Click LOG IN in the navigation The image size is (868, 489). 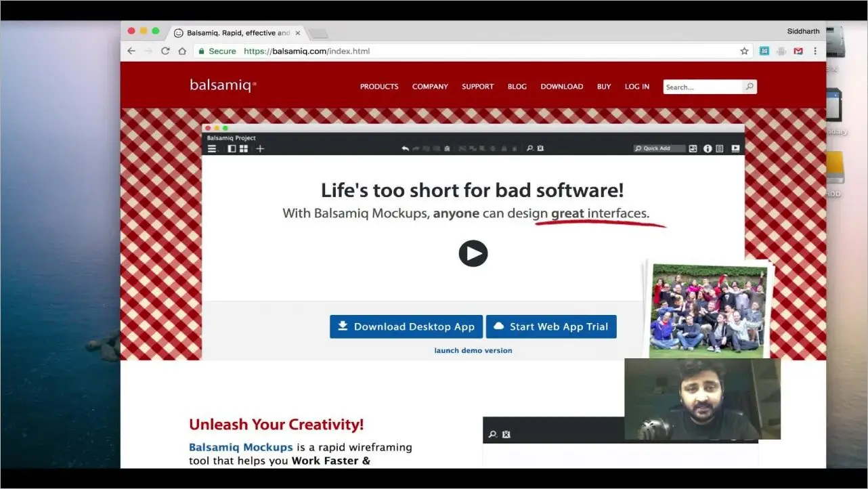pyautogui.click(x=637, y=87)
